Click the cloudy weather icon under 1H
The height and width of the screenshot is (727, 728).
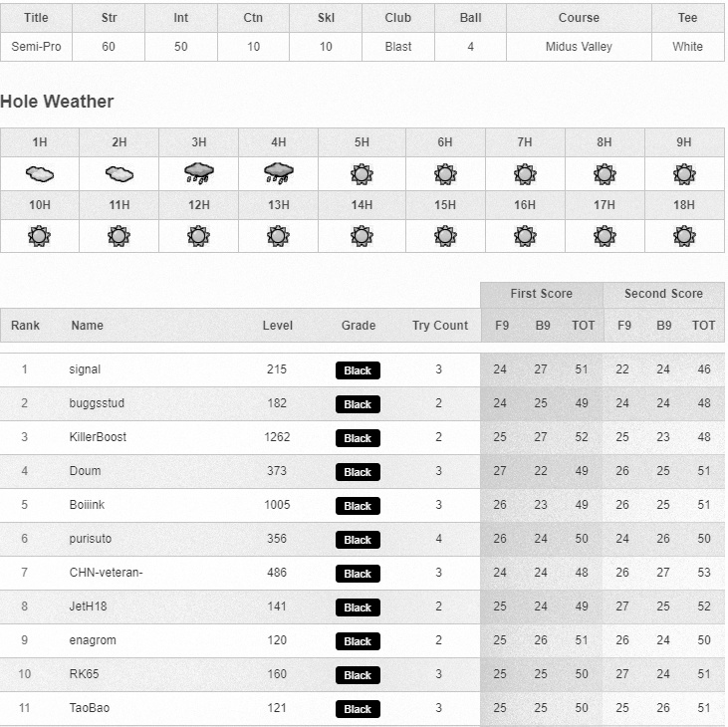(x=40, y=174)
